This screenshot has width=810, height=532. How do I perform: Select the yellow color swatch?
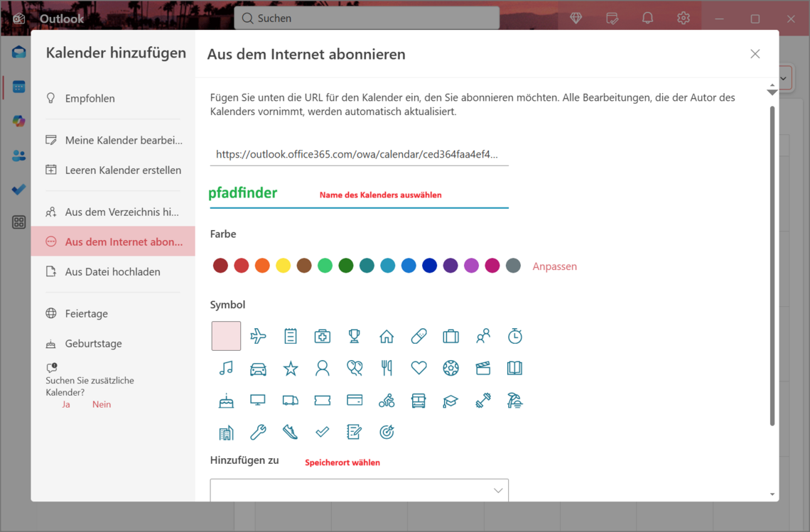pyautogui.click(x=283, y=266)
